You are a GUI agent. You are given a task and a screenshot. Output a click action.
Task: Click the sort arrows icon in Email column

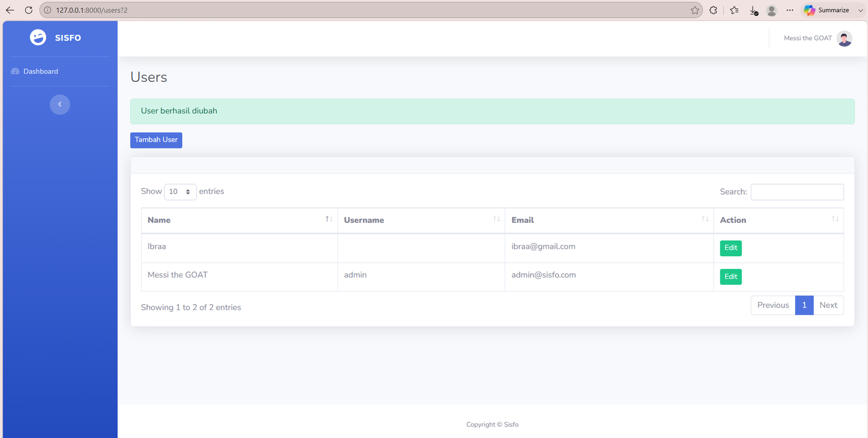[x=705, y=219]
